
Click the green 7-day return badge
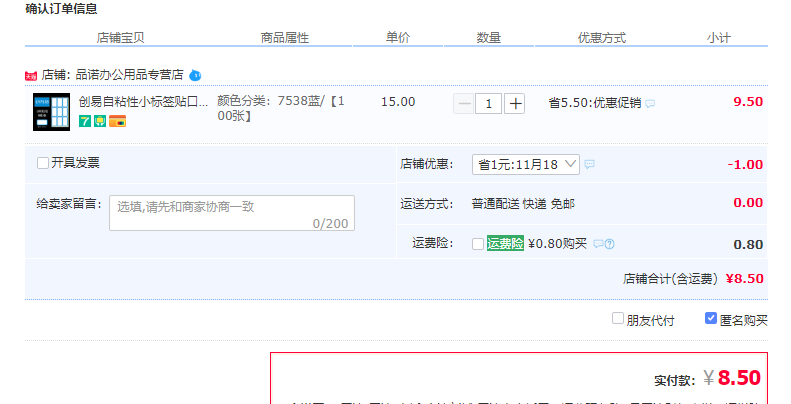pyautogui.click(x=85, y=121)
